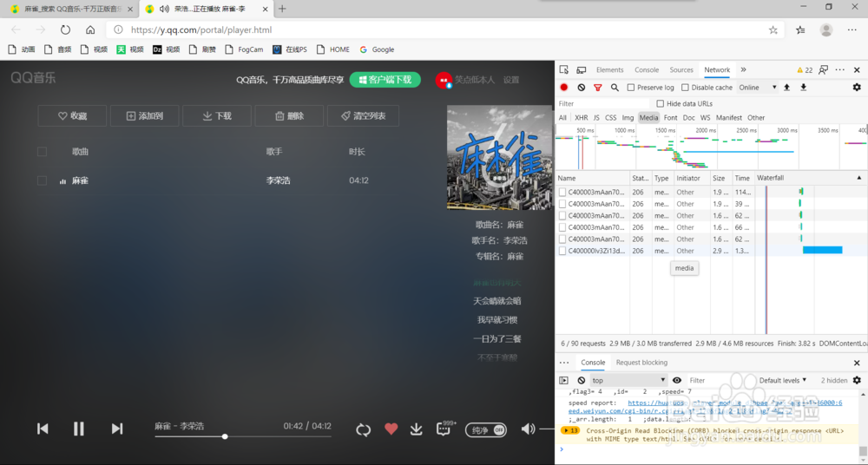Enable the Preserve log checkbox
This screenshot has height=465, width=868.
[630, 88]
